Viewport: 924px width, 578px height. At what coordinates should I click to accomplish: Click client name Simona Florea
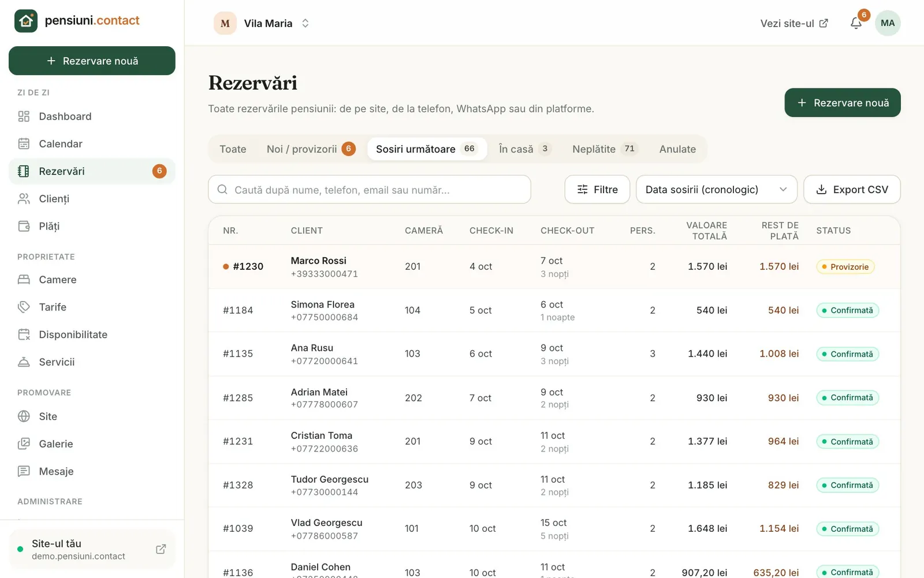(322, 305)
